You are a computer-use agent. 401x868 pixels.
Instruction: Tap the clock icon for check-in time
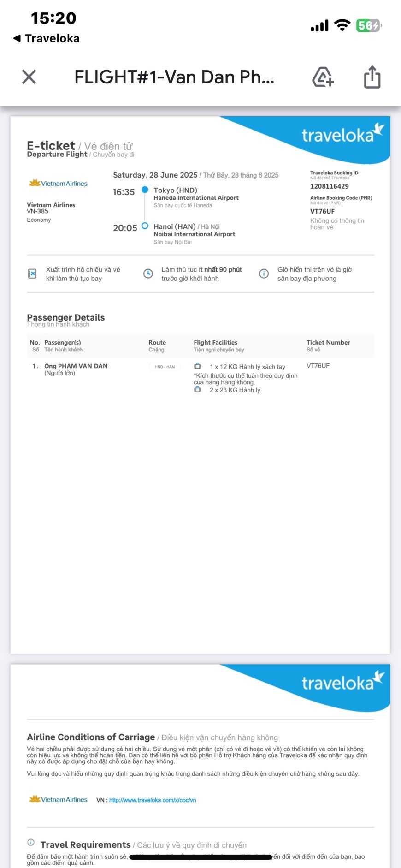pyautogui.click(x=148, y=274)
